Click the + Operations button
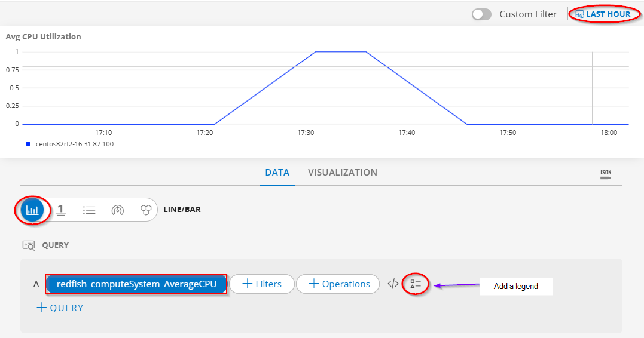 [338, 284]
